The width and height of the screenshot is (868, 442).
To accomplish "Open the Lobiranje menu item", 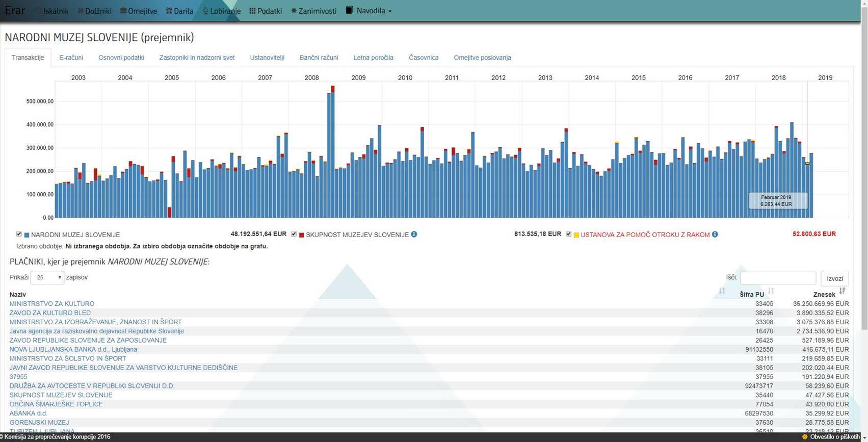I will (222, 11).
